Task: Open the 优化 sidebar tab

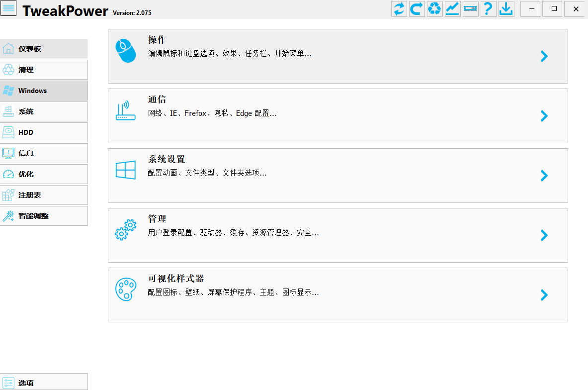Action: [44, 174]
